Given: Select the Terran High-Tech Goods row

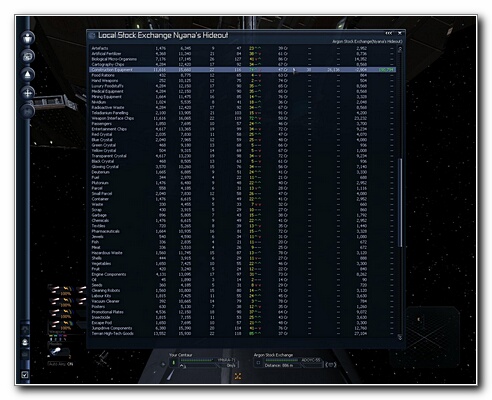Looking at the screenshot, I should click(242, 333).
